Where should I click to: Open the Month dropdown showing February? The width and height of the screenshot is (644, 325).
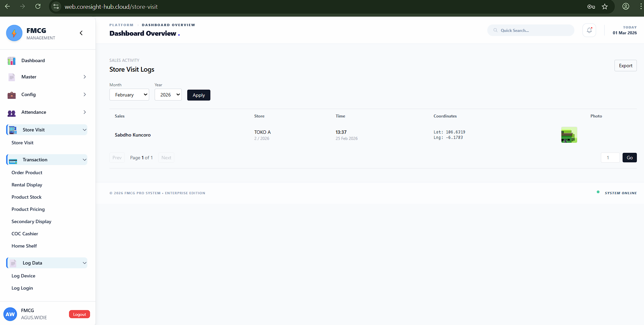tap(129, 95)
